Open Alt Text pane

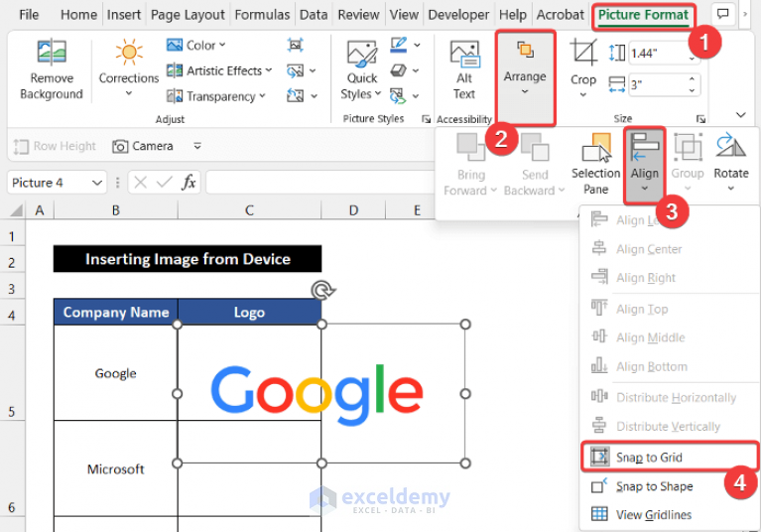[464, 69]
